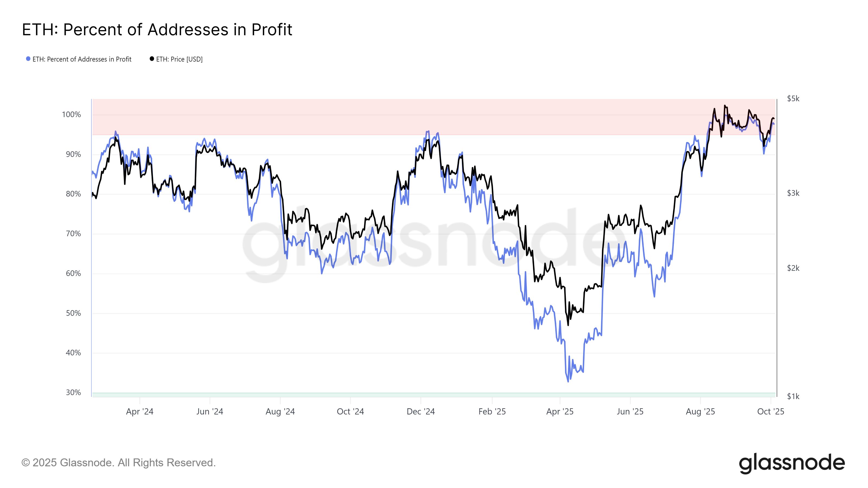Select the Aug '24 x-axis label

[x=280, y=412]
